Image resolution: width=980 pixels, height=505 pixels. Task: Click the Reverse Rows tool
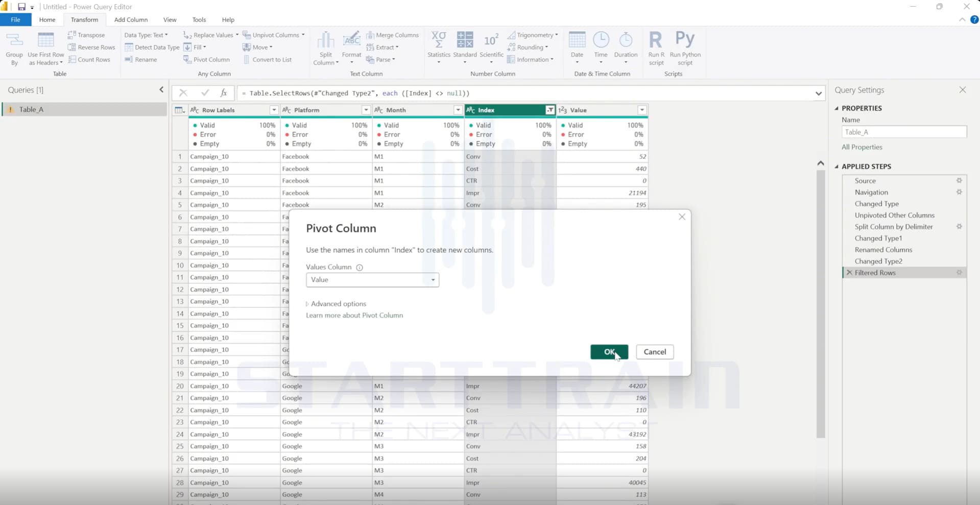91,47
